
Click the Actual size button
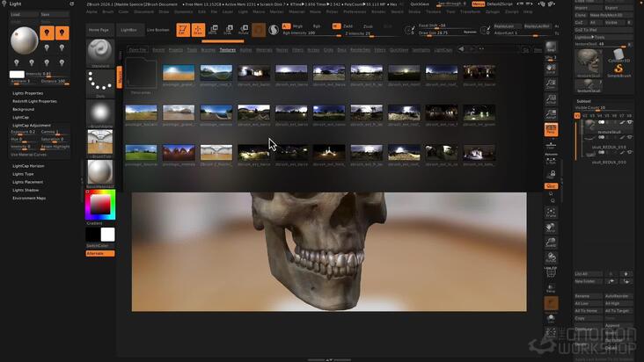click(551, 98)
